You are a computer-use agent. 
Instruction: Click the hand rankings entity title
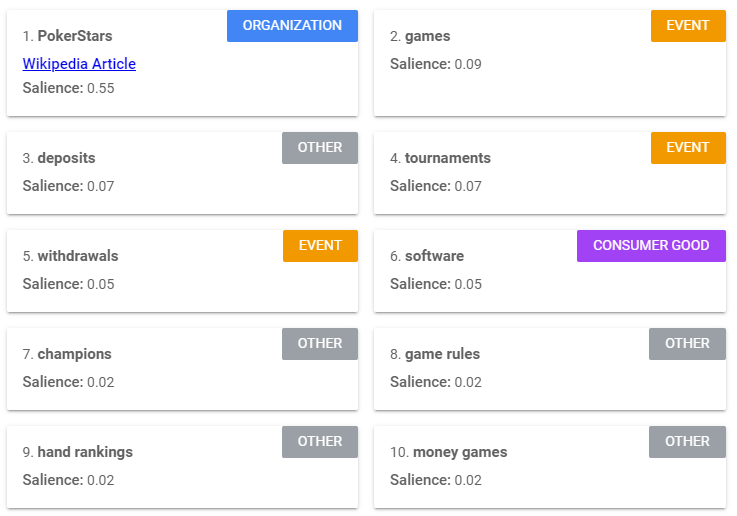(85, 452)
